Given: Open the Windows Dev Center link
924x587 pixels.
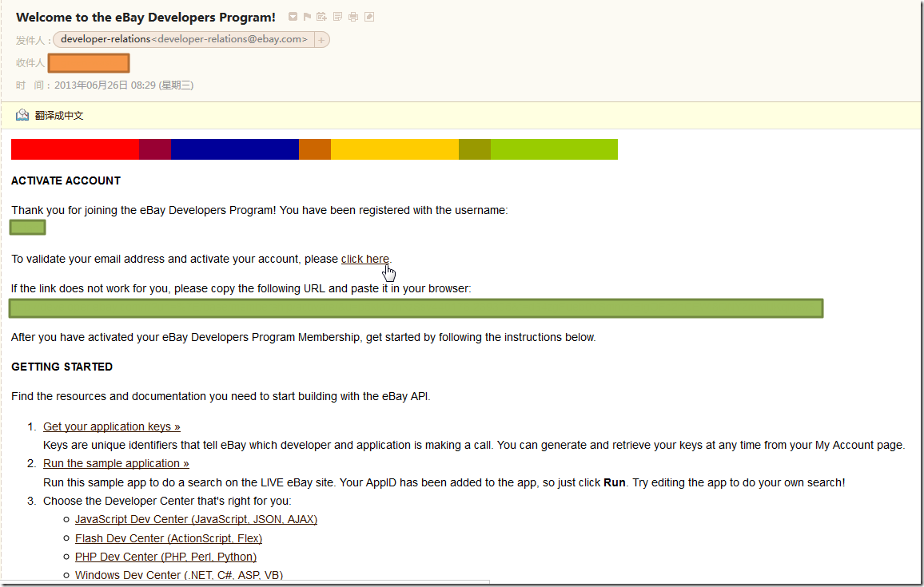Looking at the screenshot, I should click(179, 575).
